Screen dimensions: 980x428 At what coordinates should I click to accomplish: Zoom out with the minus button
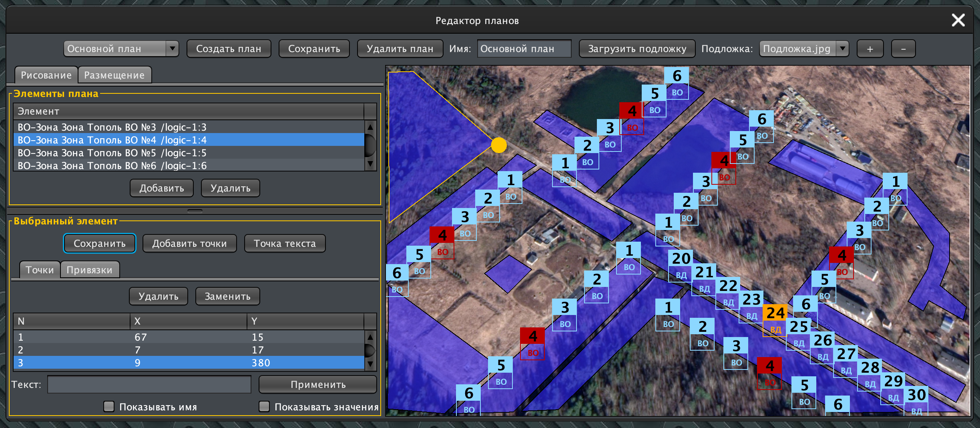903,49
